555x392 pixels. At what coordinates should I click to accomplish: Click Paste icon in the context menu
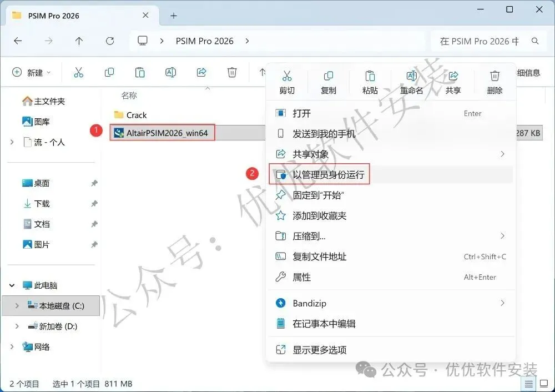[370, 76]
